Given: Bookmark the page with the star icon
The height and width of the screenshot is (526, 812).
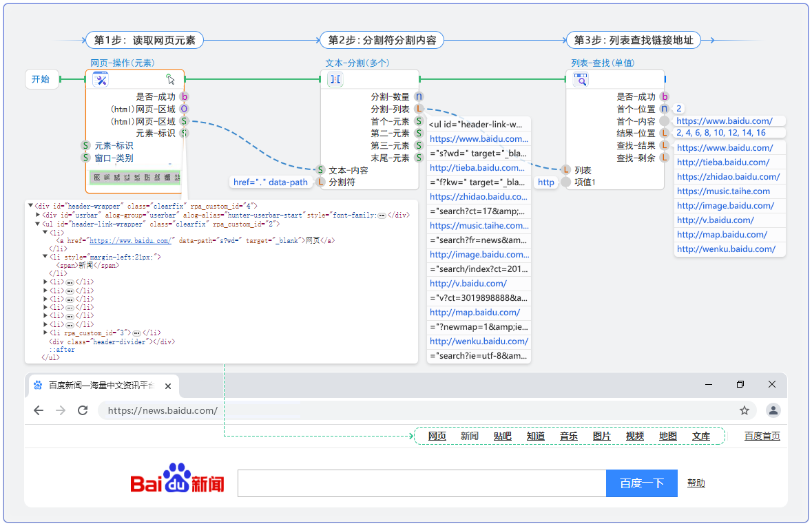Looking at the screenshot, I should [x=745, y=410].
